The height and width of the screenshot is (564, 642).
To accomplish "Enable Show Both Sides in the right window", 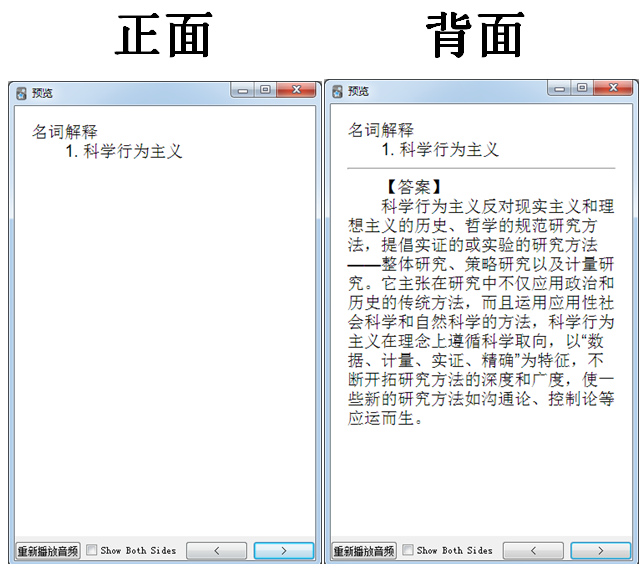I will click(x=408, y=550).
